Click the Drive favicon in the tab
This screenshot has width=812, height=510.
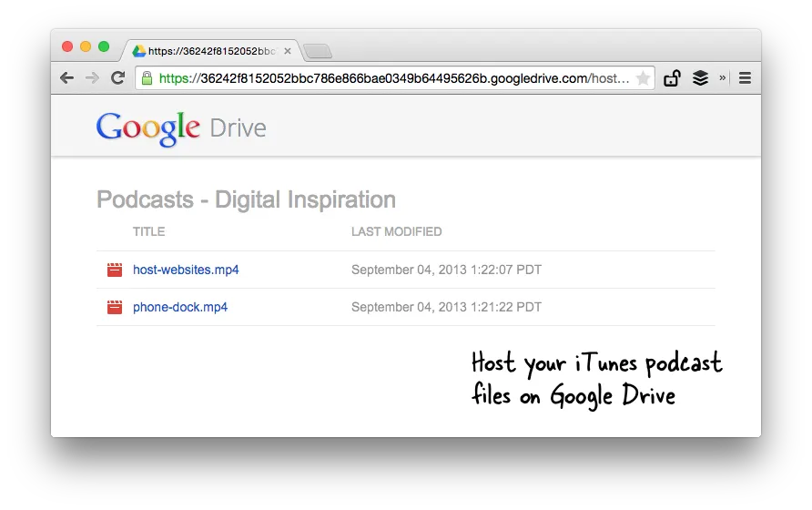tap(138, 51)
